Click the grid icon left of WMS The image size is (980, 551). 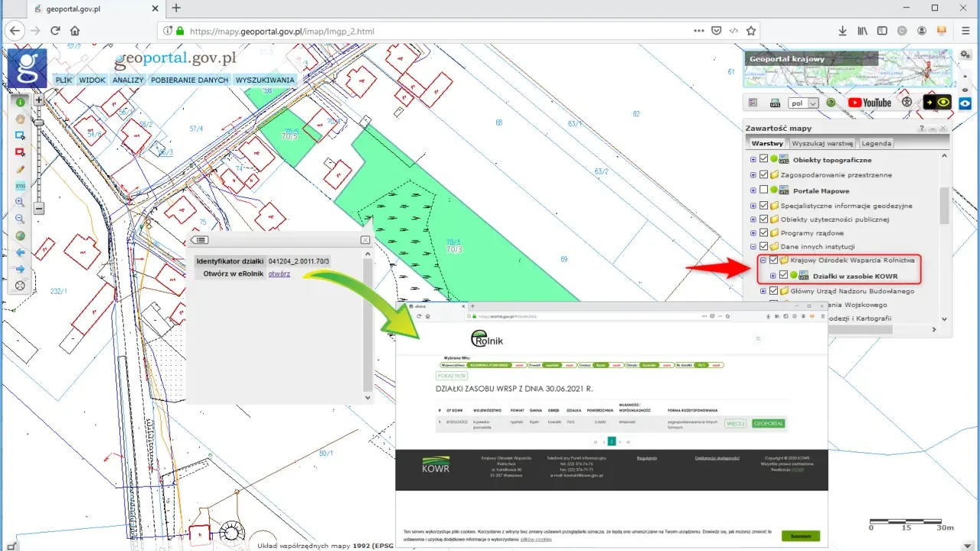(x=753, y=103)
